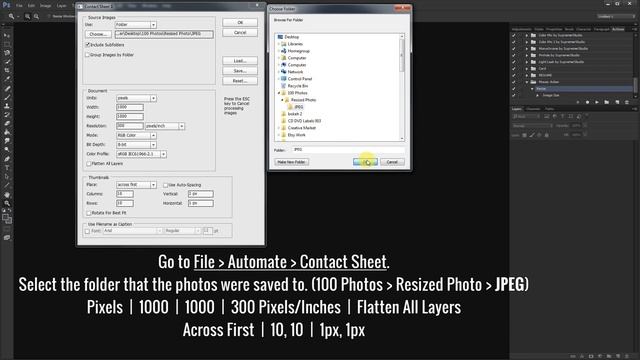This screenshot has width=640, height=360.
Task: Select the Lasso tool
Action: click(7, 53)
